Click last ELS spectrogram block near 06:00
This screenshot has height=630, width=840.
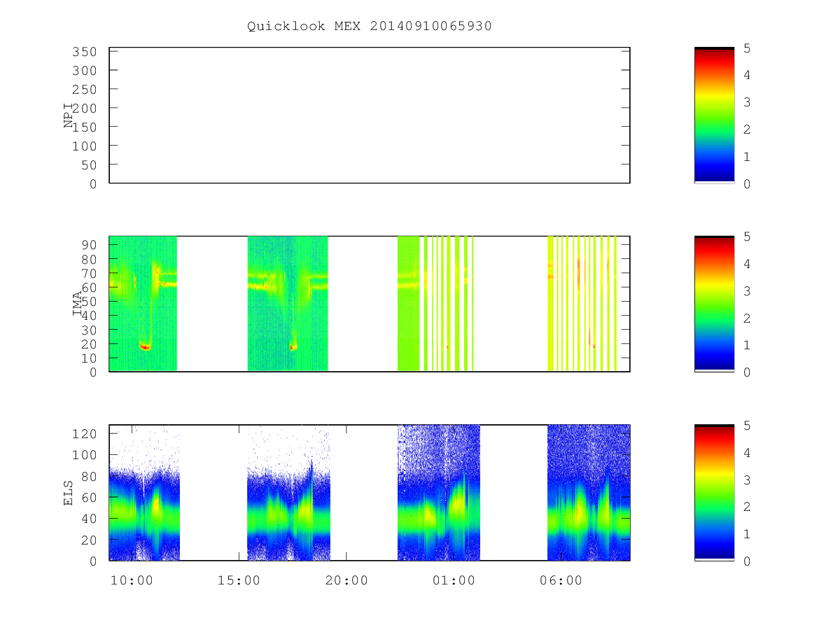[x=589, y=493]
